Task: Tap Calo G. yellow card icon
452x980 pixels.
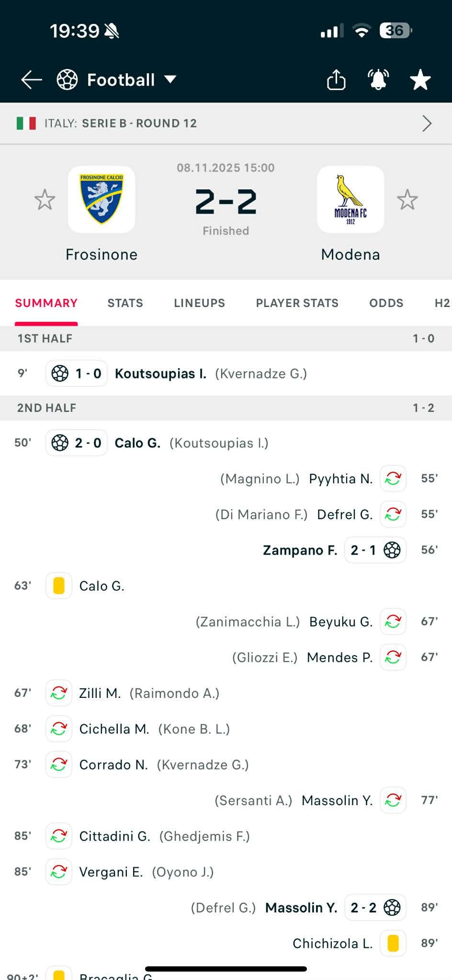Action: point(59,586)
